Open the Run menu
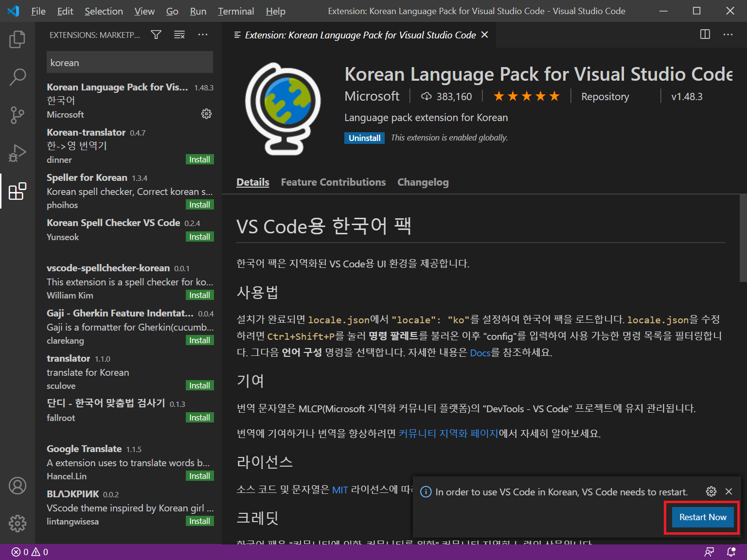The width and height of the screenshot is (747, 560). tap(198, 11)
